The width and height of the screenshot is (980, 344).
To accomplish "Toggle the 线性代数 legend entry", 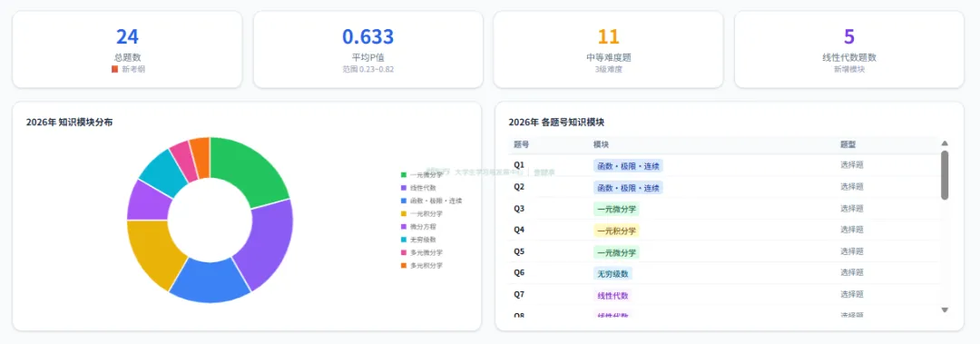I will tap(418, 188).
